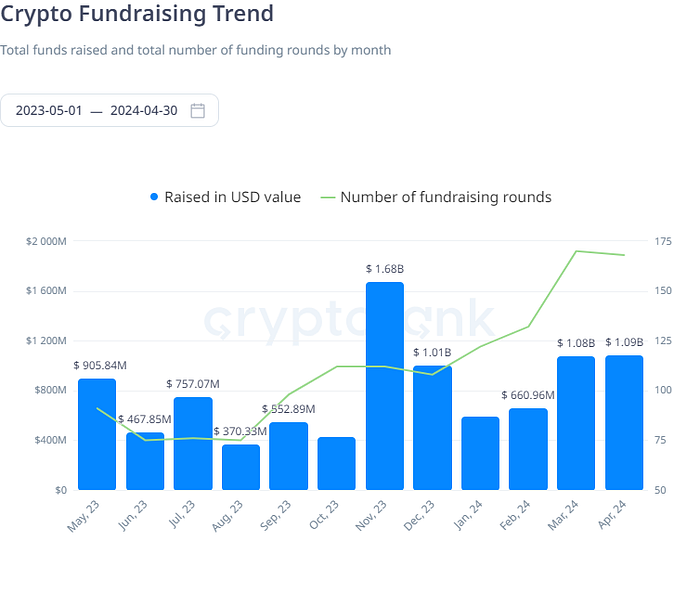Click the blue legend dot marker
The width and height of the screenshot is (700, 590).
click(154, 197)
